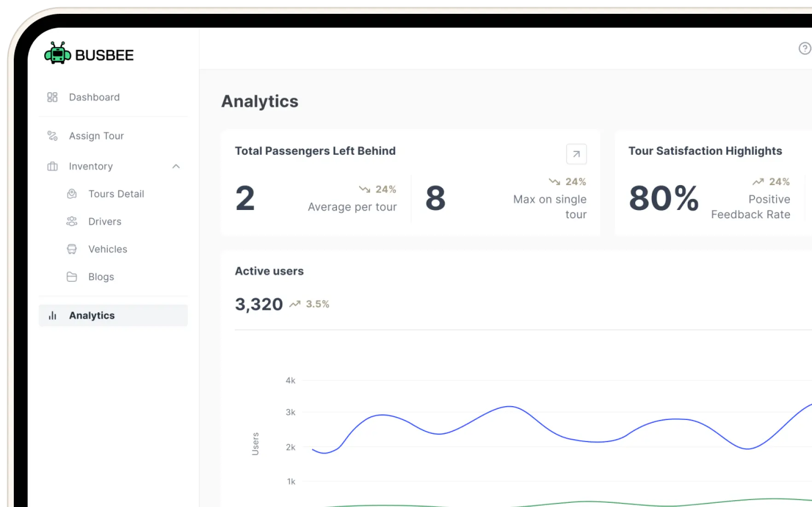Click the 80% positive feedback value

[664, 198]
